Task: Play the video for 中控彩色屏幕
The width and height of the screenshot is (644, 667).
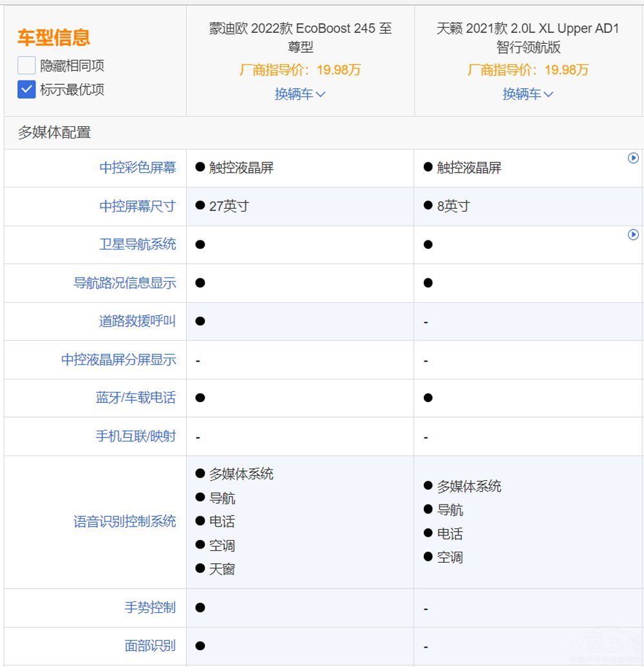Action: coord(634,158)
